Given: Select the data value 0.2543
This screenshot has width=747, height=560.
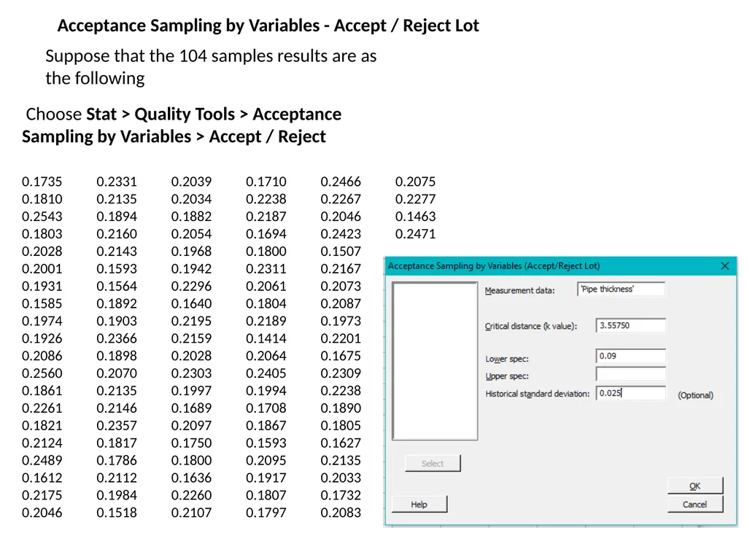Looking at the screenshot, I should [42, 216].
